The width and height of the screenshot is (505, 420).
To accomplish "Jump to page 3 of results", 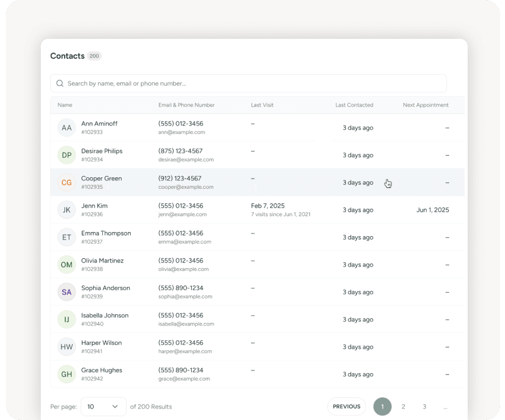I will click(x=424, y=407).
